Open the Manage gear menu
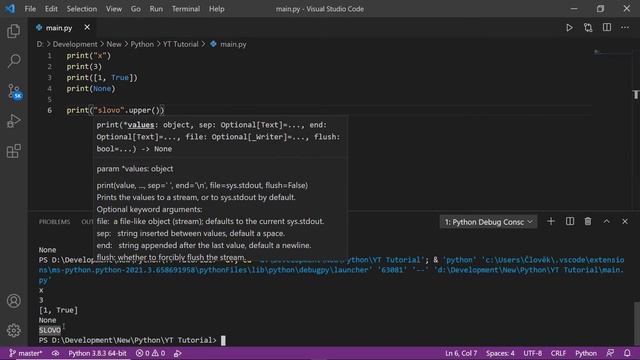640x360 pixels. (x=13, y=330)
